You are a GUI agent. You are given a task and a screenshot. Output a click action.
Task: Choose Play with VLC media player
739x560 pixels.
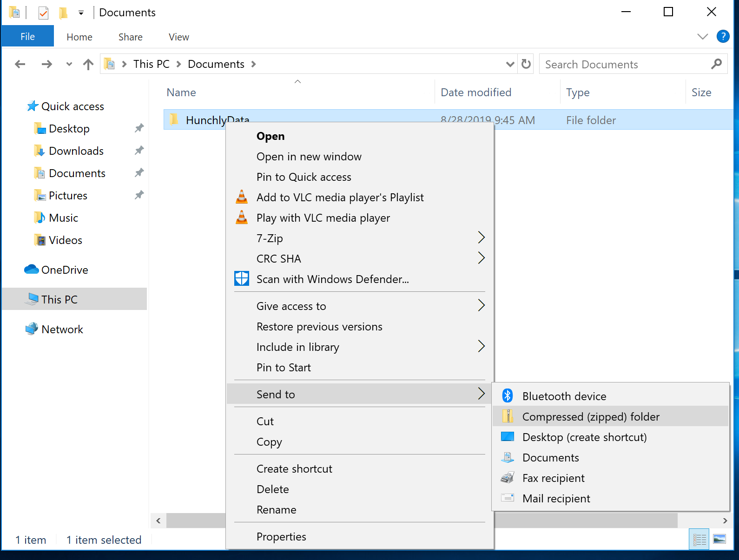coord(323,218)
